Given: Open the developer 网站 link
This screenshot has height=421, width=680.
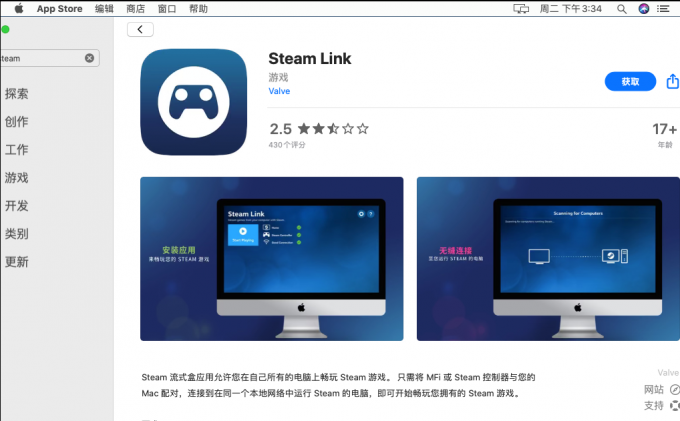Looking at the screenshot, I should click(661, 389).
